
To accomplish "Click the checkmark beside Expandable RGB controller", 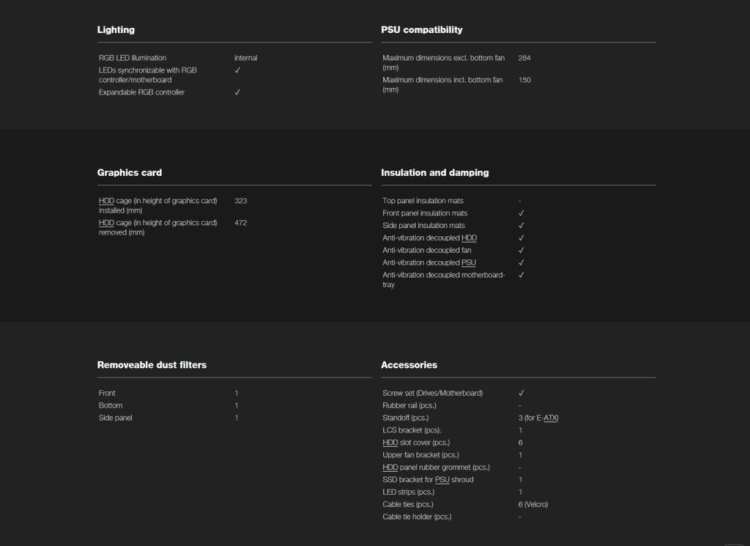I will click(237, 92).
